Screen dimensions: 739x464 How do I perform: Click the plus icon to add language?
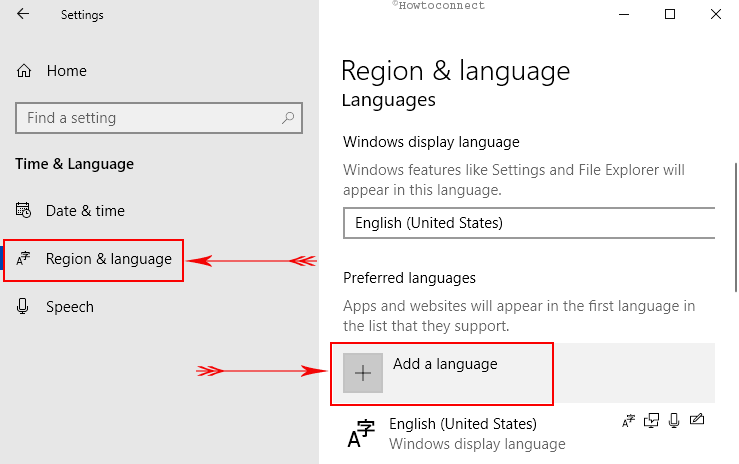tap(363, 373)
